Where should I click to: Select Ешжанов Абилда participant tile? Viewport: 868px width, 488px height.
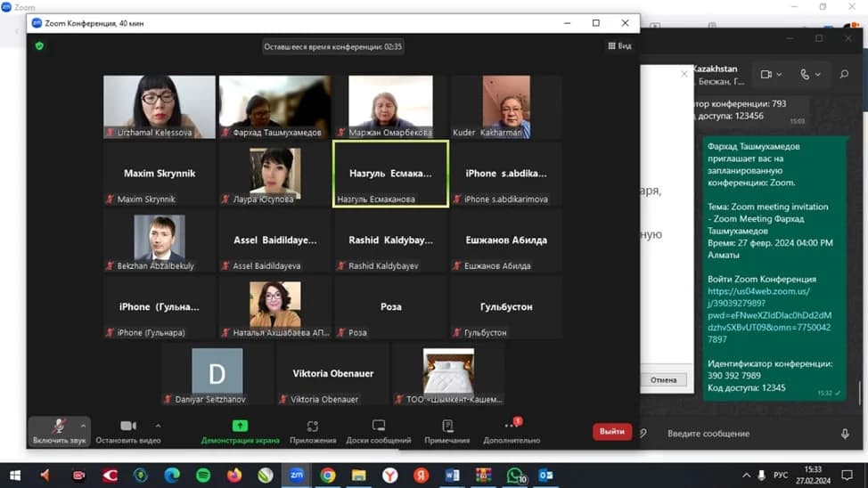506,240
